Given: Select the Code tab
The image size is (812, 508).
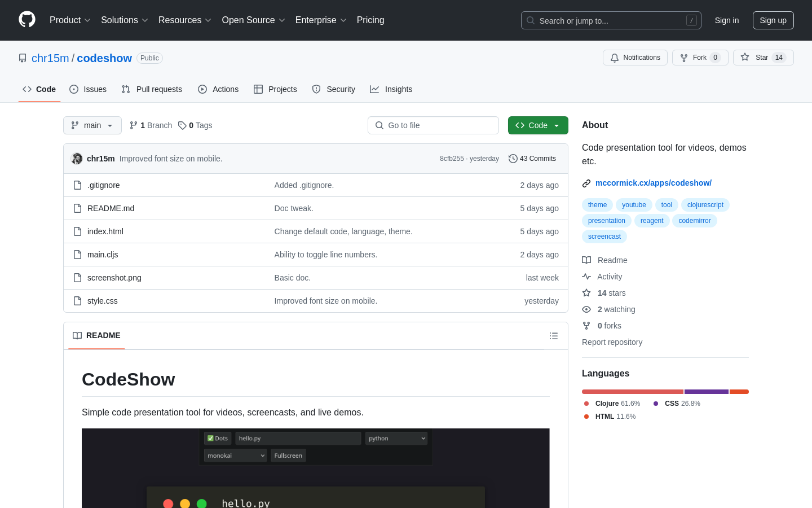Looking at the screenshot, I should click(x=39, y=89).
